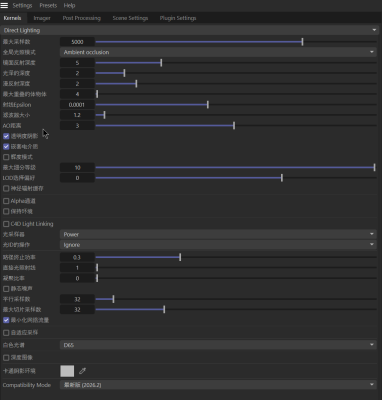Screen dimensions: 382x400
Task: Click the LOD选择偏好 slider handle
Action: coord(282,178)
